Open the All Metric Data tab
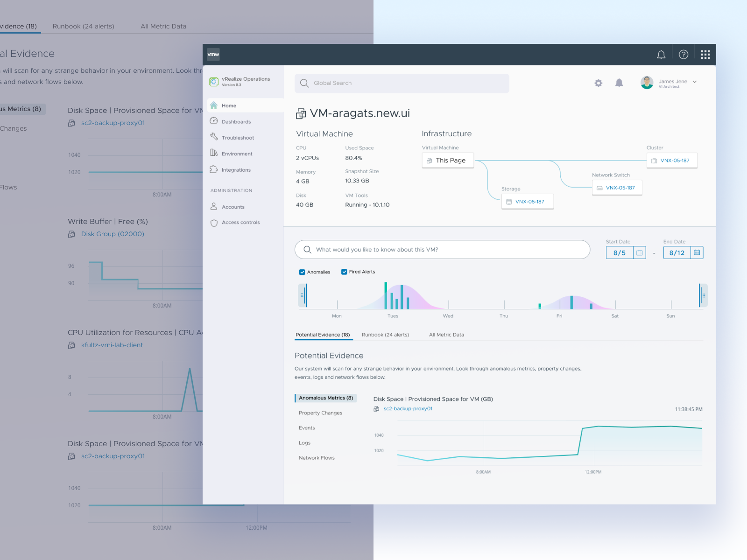 446,335
